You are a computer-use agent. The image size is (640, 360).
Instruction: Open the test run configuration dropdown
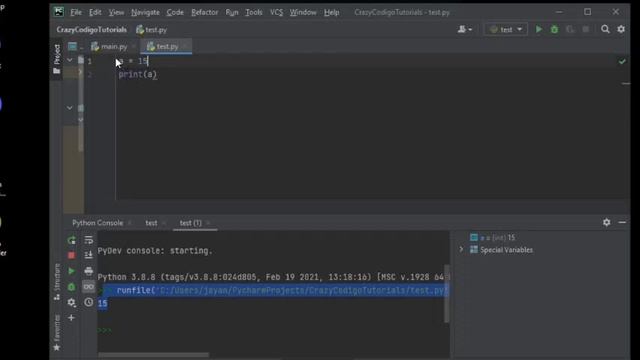tap(506, 29)
